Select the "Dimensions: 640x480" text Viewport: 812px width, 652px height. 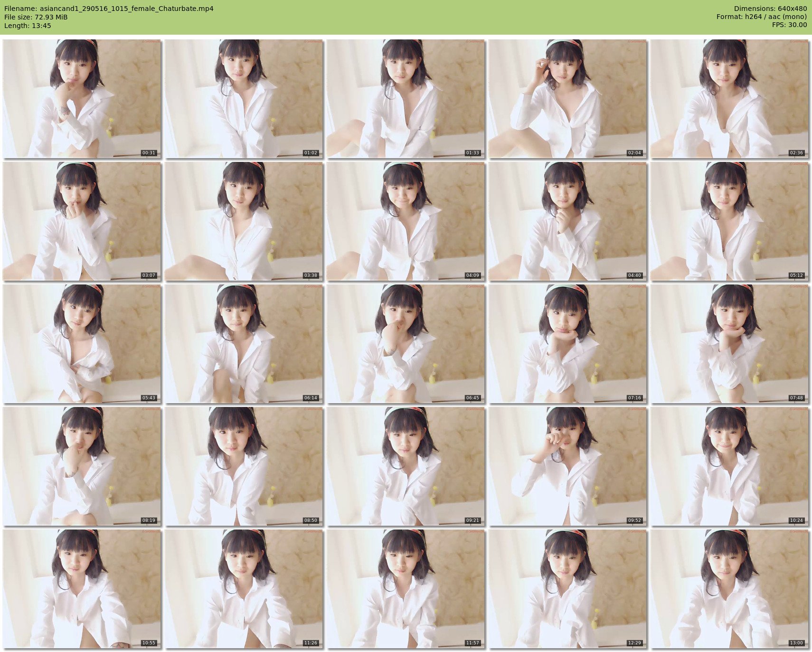tap(770, 9)
